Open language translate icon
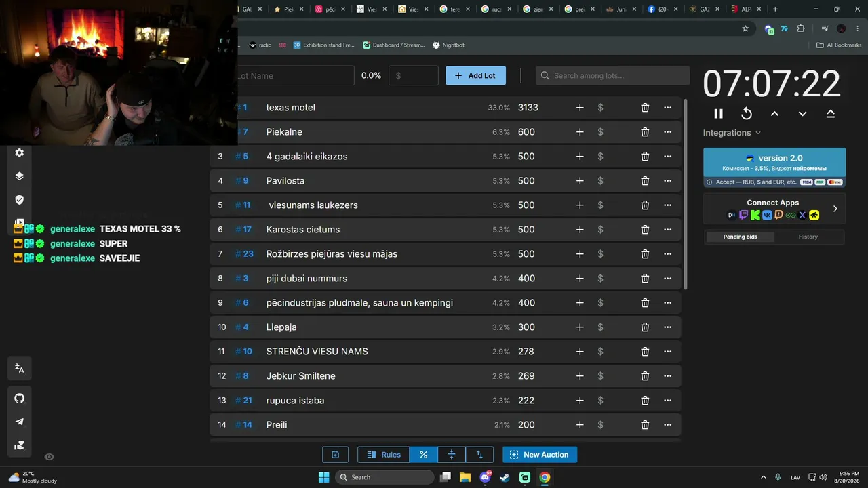Image resolution: width=868 pixels, height=488 pixels. (20, 369)
